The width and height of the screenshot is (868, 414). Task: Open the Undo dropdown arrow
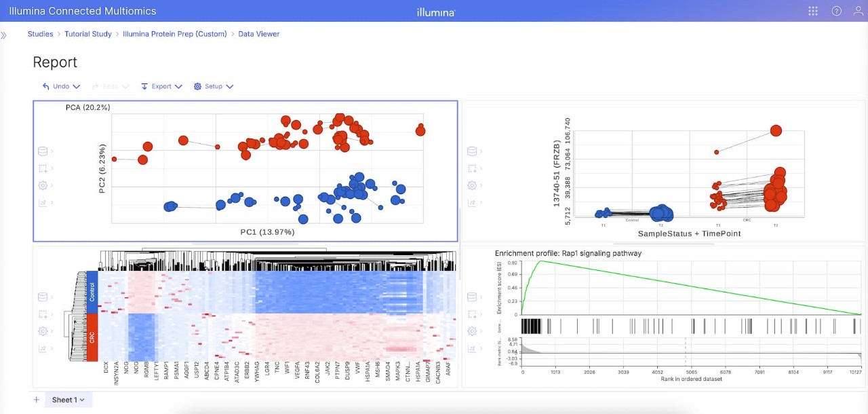tap(77, 86)
